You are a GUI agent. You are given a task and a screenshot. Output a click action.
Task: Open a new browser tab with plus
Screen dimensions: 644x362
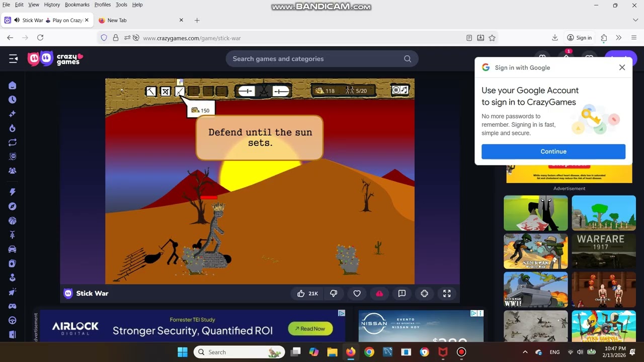click(197, 20)
